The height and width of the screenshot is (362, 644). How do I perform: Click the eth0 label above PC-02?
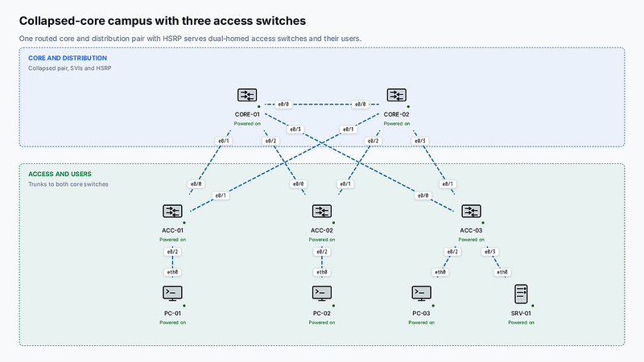(321, 272)
